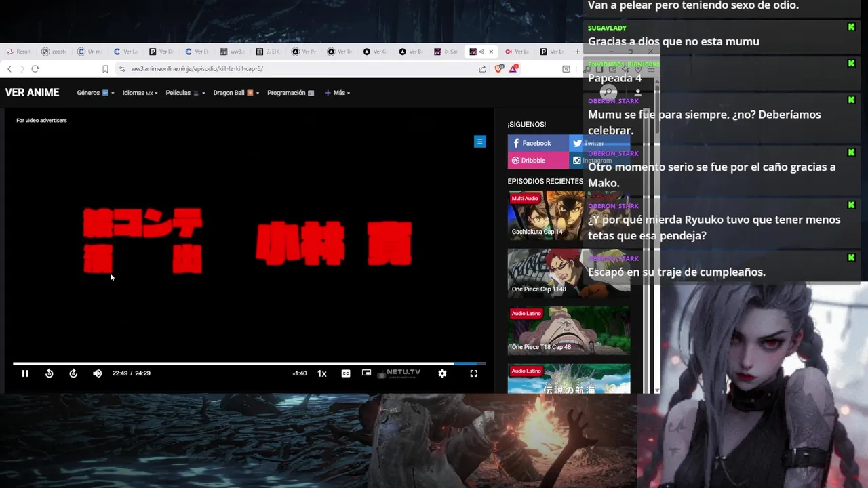
Task: Expand the Dragon Ball dropdown menu
Action: [x=236, y=93]
